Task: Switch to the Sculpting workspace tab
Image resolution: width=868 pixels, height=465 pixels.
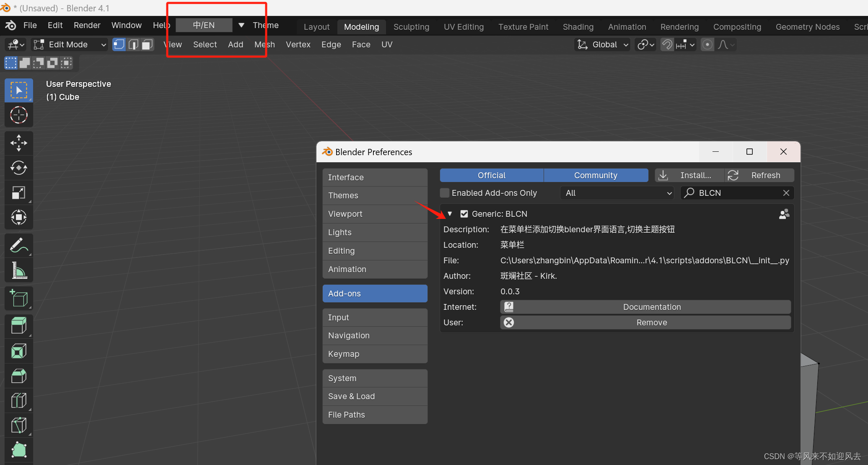Action: click(411, 27)
